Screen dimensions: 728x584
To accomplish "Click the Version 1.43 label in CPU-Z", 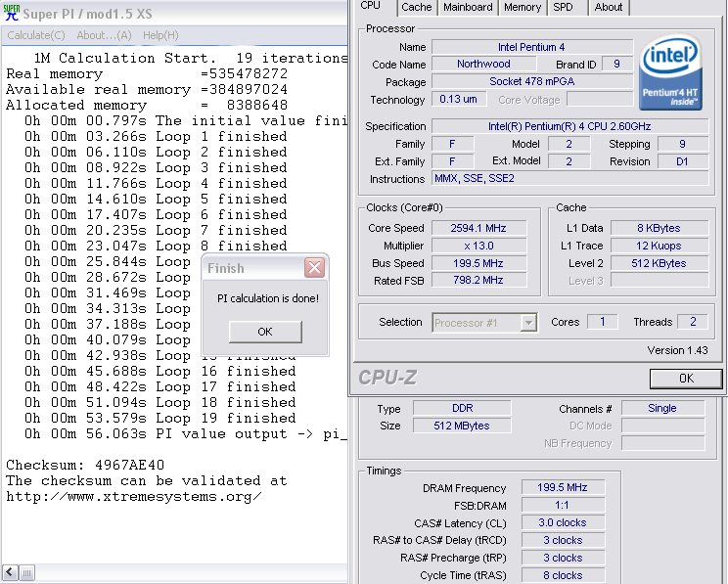I will 677,350.
